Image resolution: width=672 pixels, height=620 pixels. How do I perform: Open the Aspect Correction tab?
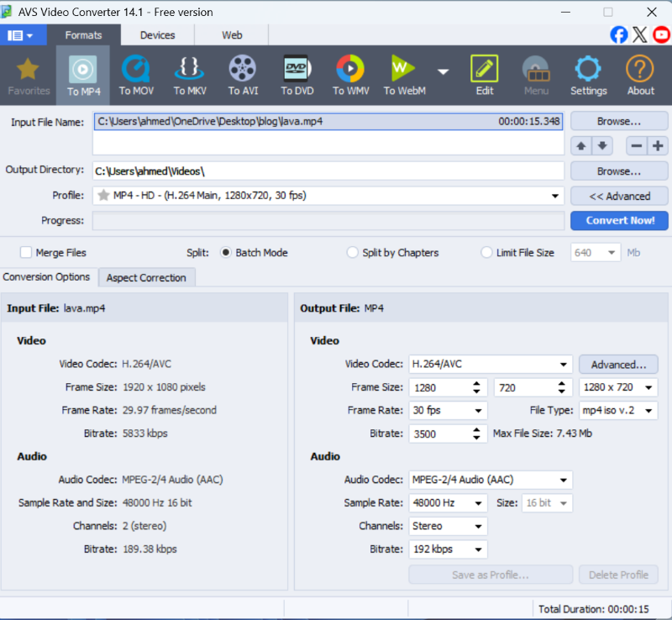[x=146, y=277]
